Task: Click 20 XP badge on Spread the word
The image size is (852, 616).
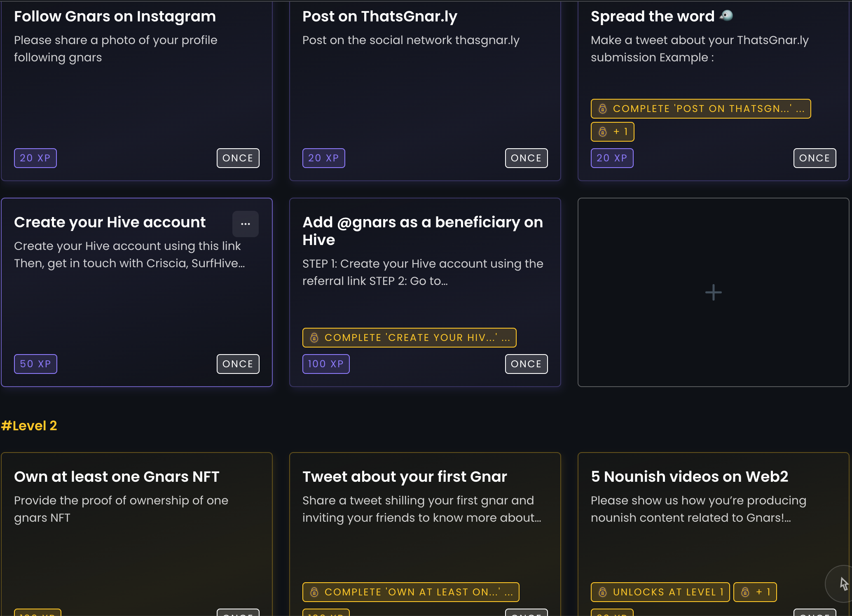Action: click(612, 158)
